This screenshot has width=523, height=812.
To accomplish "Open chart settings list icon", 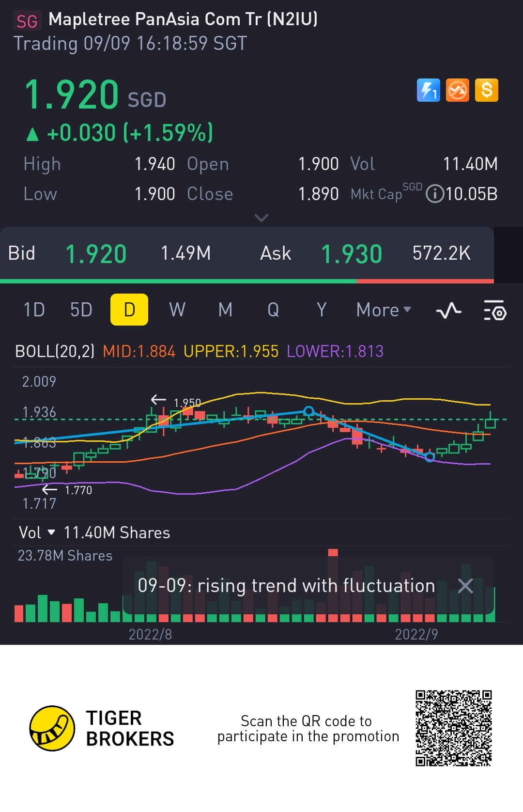I will (x=495, y=310).
